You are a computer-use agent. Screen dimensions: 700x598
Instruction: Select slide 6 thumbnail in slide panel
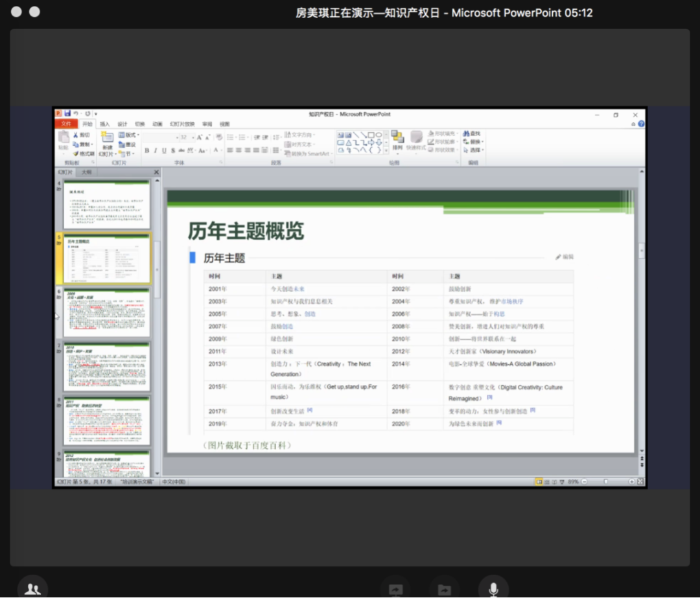point(107,313)
